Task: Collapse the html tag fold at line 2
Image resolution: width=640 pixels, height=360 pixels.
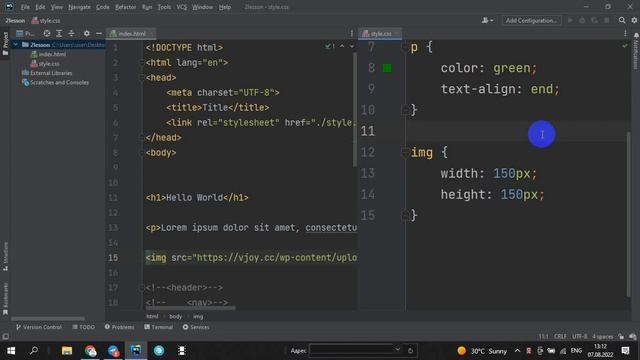Action: pyautogui.click(x=141, y=62)
